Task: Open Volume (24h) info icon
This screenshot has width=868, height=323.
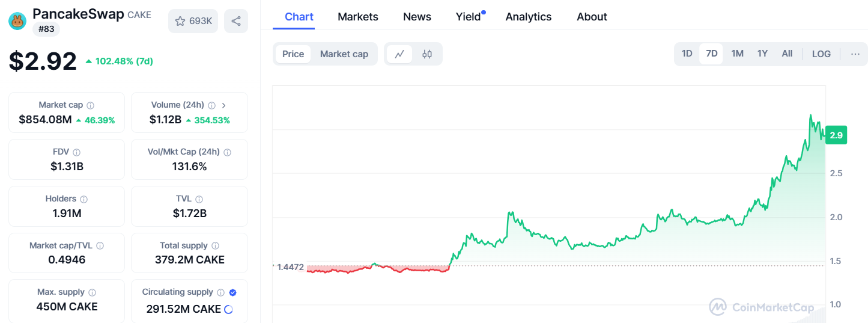Action: (211, 105)
